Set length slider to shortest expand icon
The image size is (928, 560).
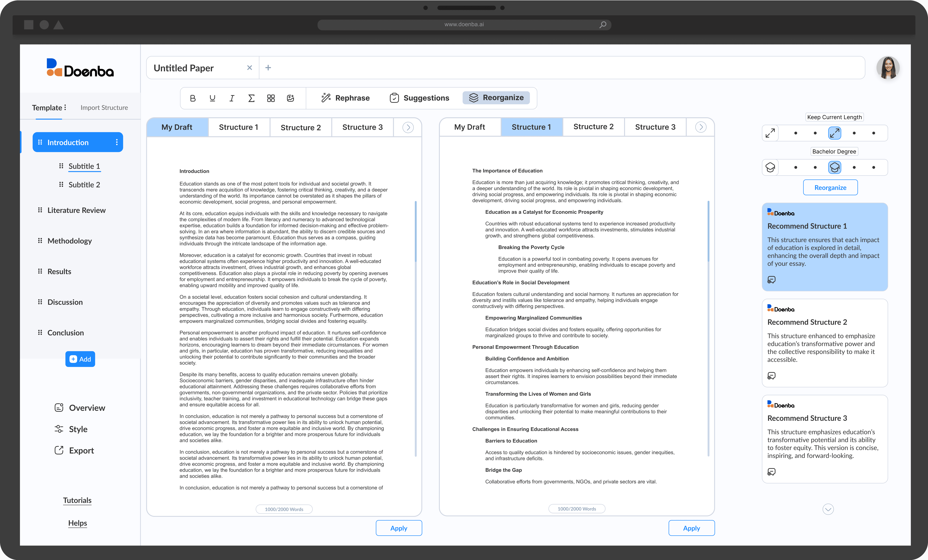coord(770,133)
